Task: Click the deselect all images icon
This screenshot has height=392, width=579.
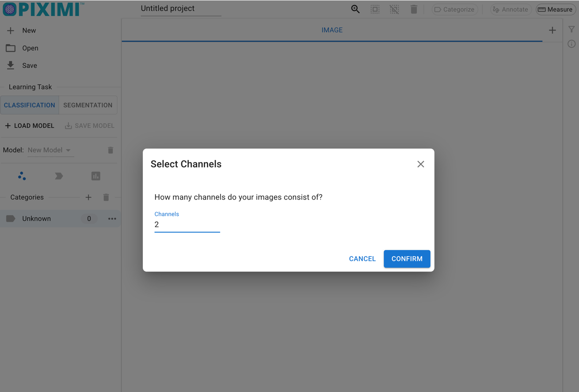Action: (x=394, y=9)
